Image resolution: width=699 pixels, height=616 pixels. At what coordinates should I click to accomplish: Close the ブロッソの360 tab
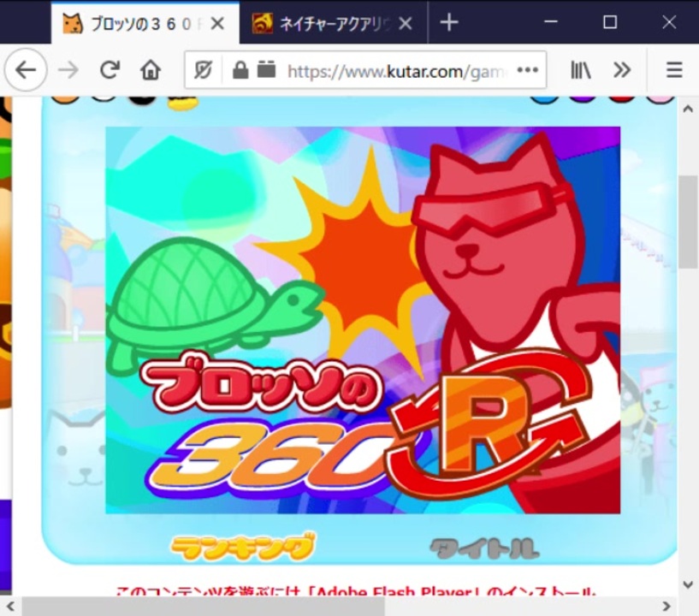coord(217,23)
